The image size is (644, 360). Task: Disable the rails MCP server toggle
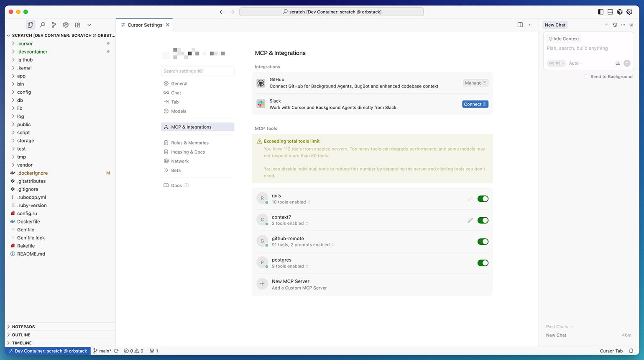click(x=483, y=199)
